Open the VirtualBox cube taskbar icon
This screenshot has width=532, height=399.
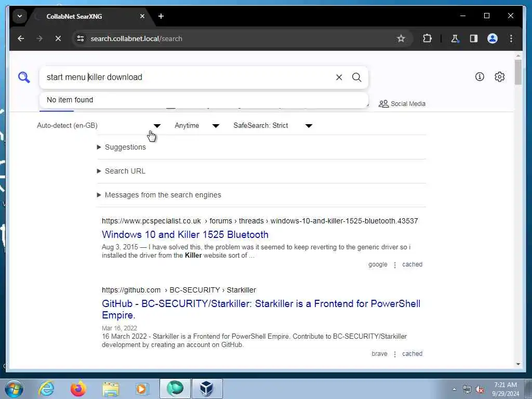207,389
